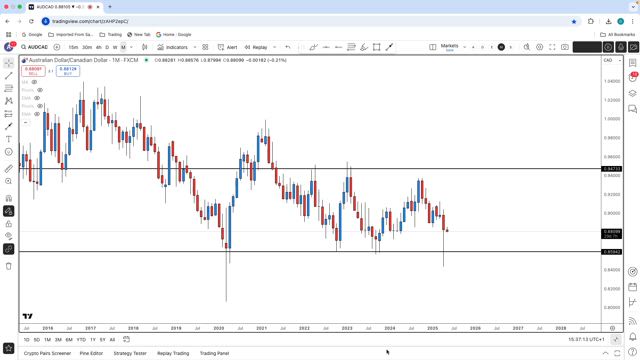Click the trash remove drawings icon
640x360 pixels.
click(9, 266)
